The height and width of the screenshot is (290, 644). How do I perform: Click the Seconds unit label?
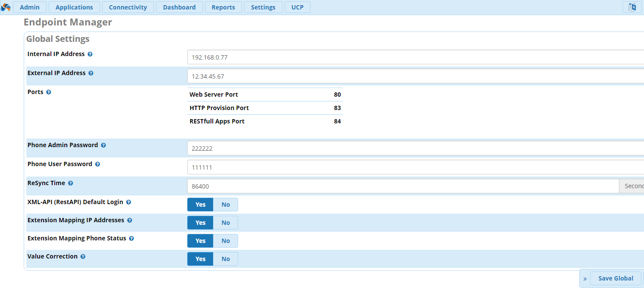click(632, 186)
